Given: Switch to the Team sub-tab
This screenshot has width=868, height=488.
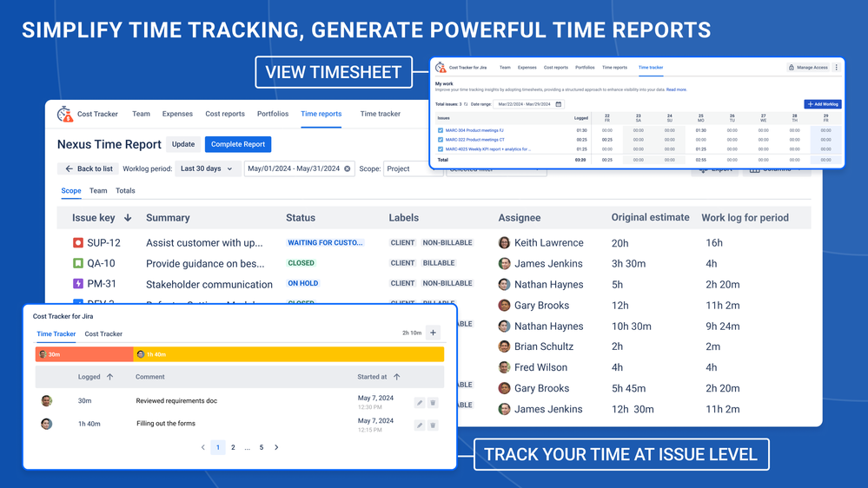Looking at the screenshot, I should (x=98, y=191).
